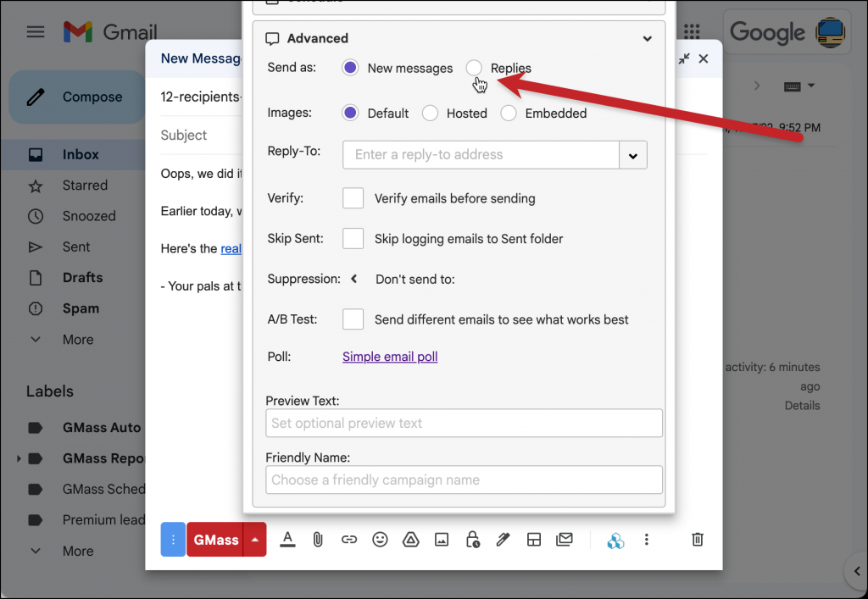The width and height of the screenshot is (868, 599).
Task: Open the Simple email poll link
Action: [389, 356]
